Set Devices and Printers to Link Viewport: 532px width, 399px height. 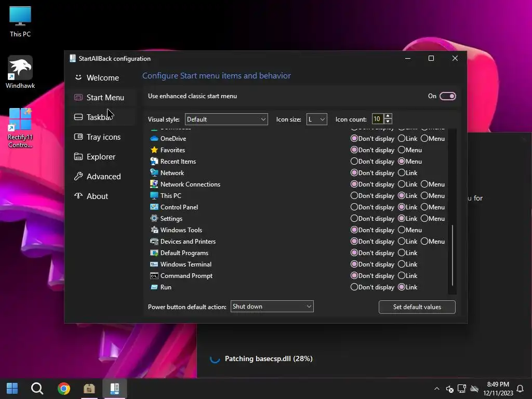tap(408, 241)
